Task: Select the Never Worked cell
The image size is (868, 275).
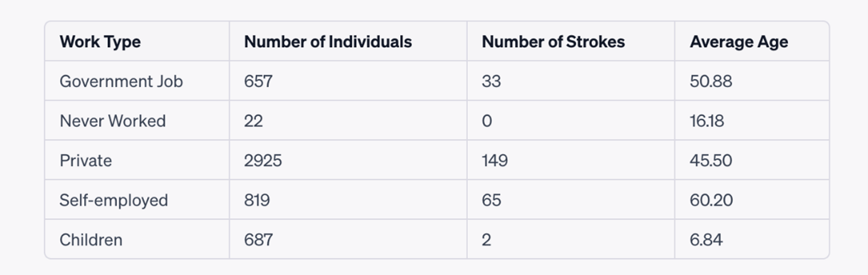Action: point(113,121)
